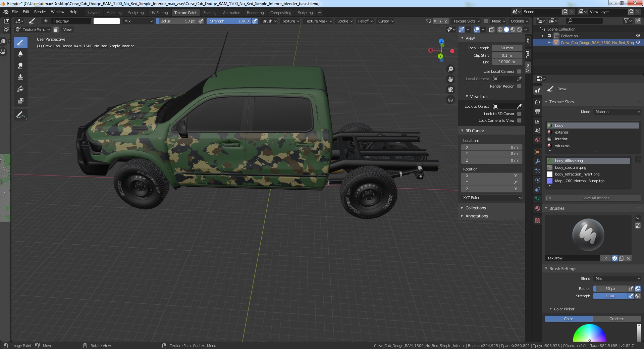644x349 pixels.
Task: Open the View menu in viewport header
Action: 67,30
